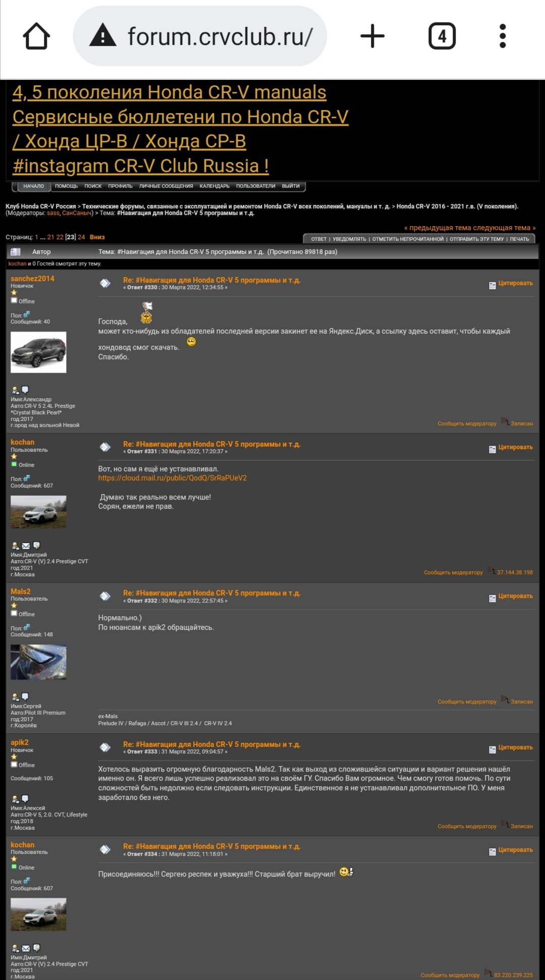Open username link 'sanchez2014'
545x980 pixels.
tap(32, 279)
